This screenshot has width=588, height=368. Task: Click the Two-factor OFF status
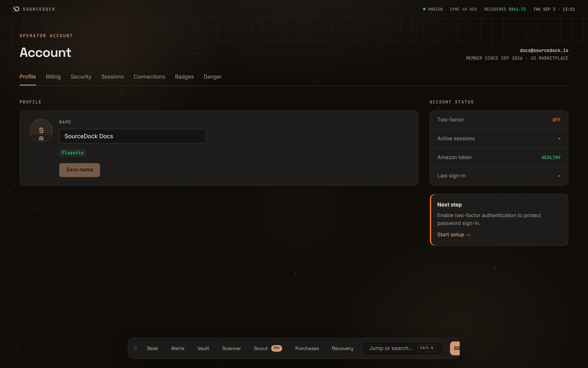pos(556,120)
